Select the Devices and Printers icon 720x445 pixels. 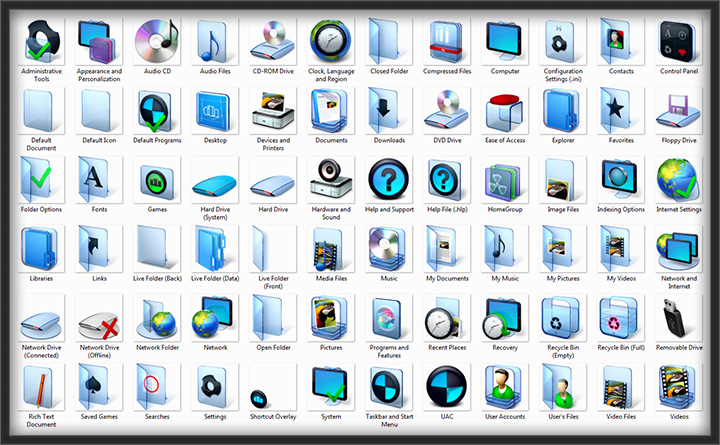pos(273,110)
